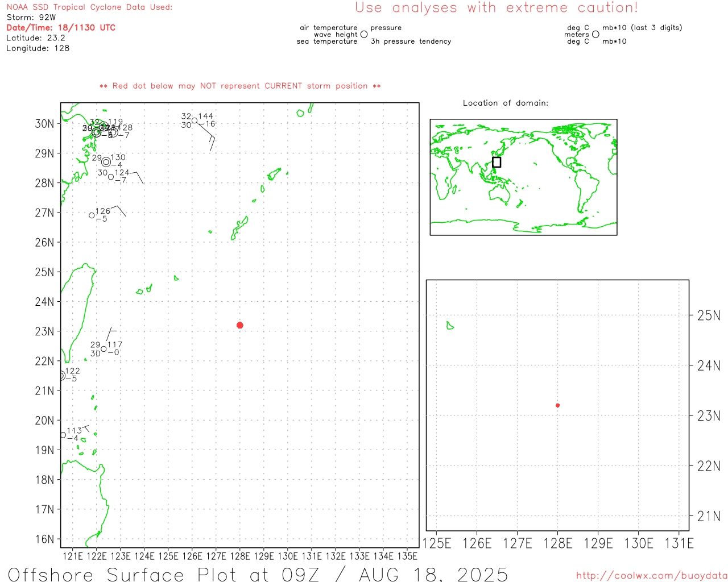
Task: Click the 'Storm: 92W' text
Action: (31, 18)
